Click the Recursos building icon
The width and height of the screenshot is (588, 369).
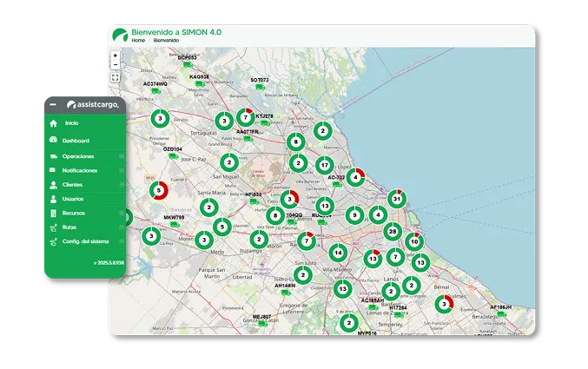[54, 213]
